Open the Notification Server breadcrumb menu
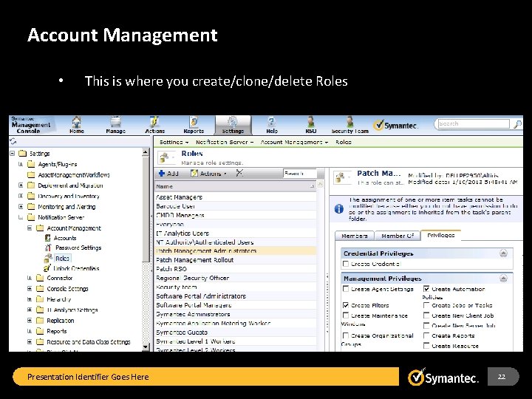This screenshot has height=399, width=532. (225, 142)
